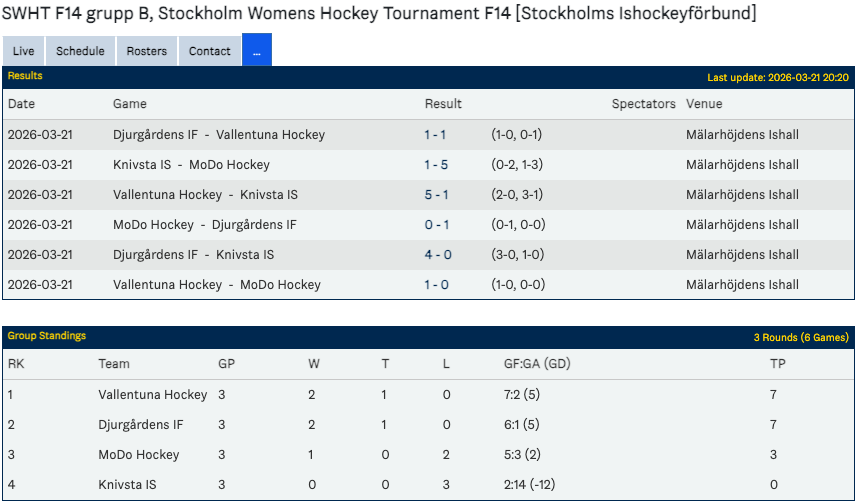This screenshot has width=859, height=504.
Task: Select Djurgårdens IF in group standings
Action: 140,425
